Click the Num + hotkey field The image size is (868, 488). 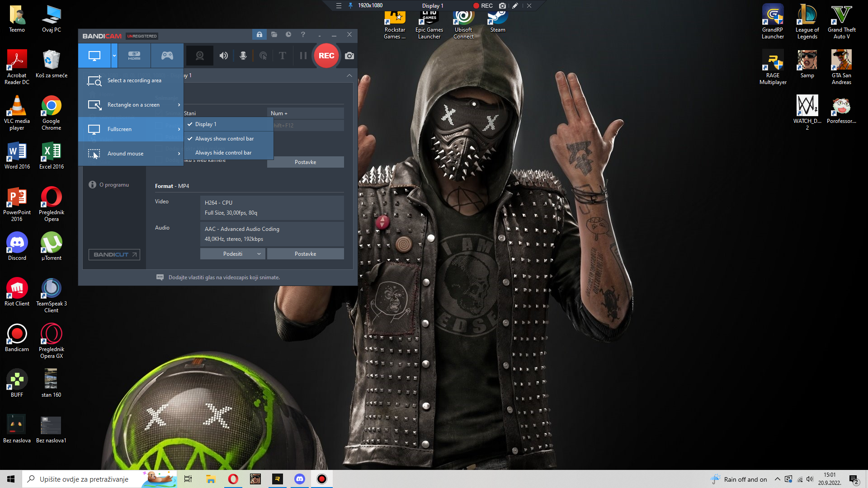click(x=306, y=113)
